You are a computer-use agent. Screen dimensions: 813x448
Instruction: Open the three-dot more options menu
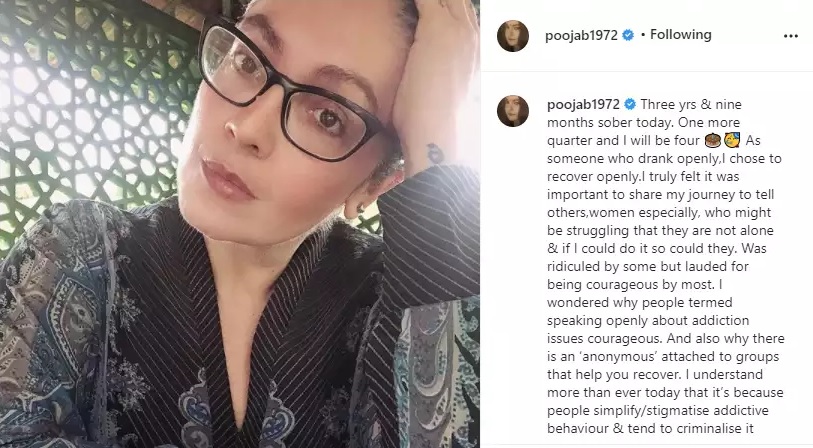coord(790,36)
